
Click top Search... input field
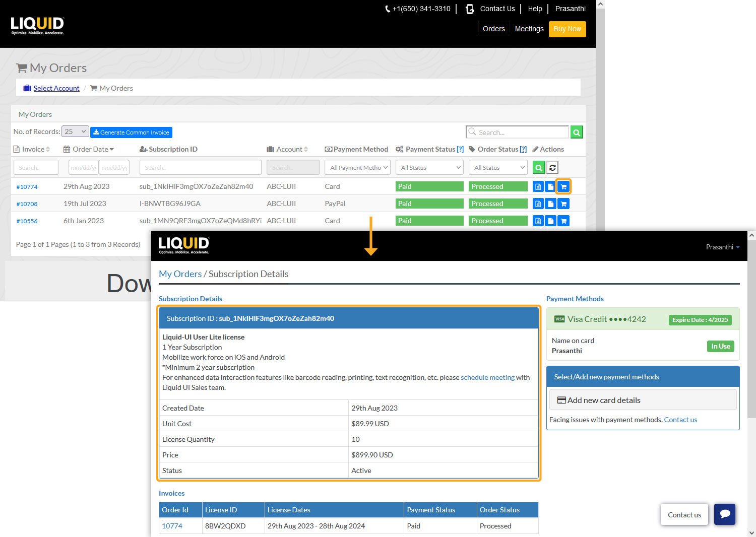point(518,132)
